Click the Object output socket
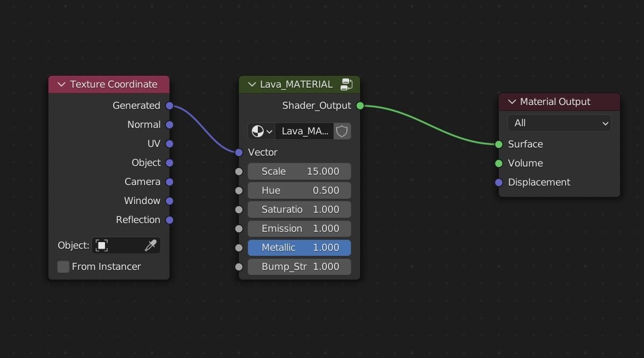 pos(169,163)
